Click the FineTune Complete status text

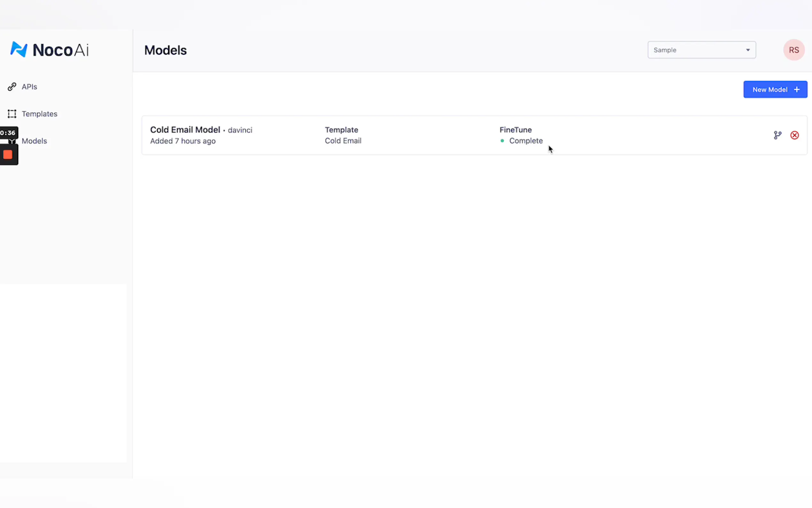526,141
